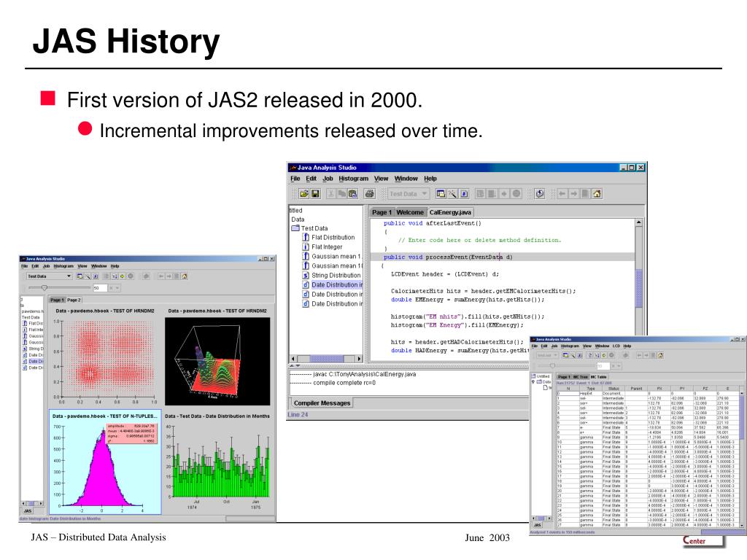Click the 3D surface plot in left window
This screenshot has width=747, height=560.
point(217,362)
